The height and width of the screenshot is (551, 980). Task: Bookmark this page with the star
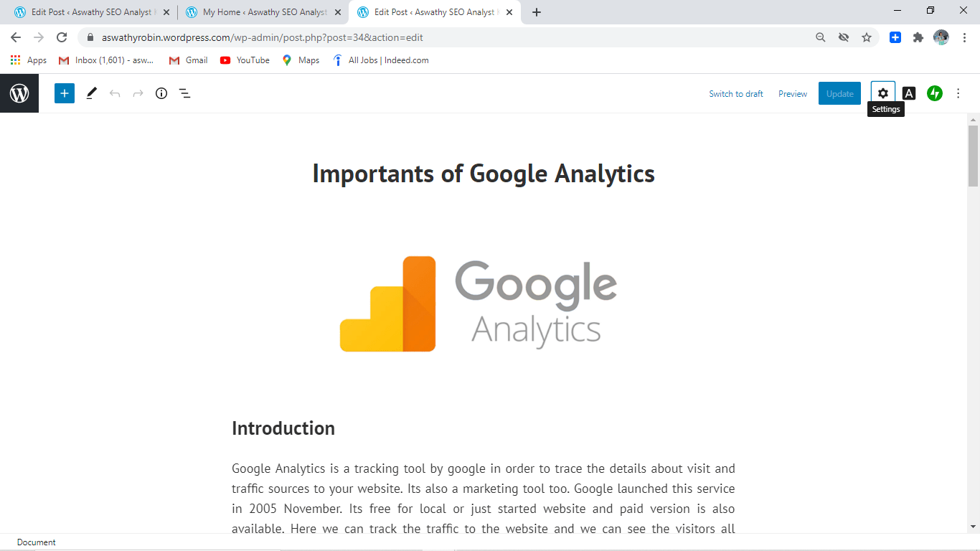[x=867, y=37]
